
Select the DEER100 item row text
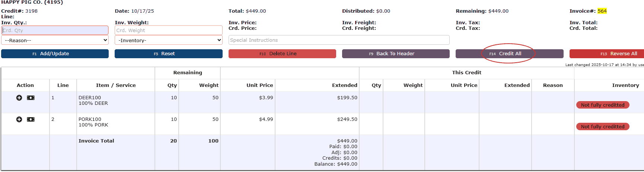click(90, 98)
